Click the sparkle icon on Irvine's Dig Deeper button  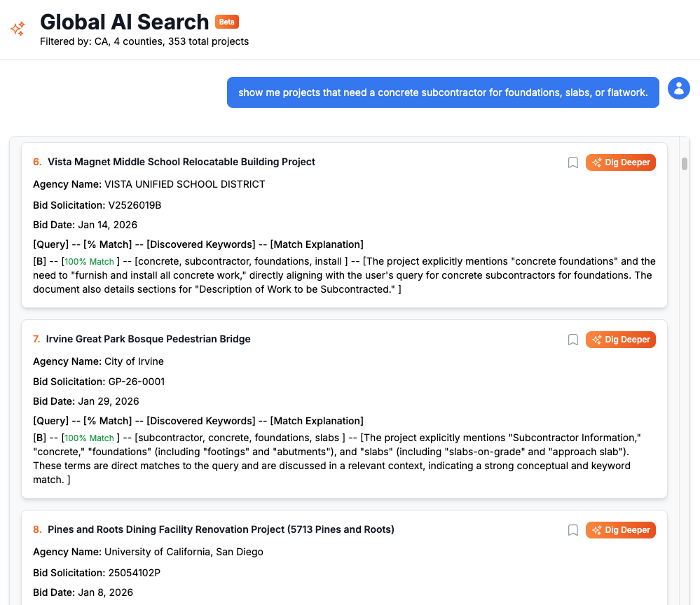596,339
